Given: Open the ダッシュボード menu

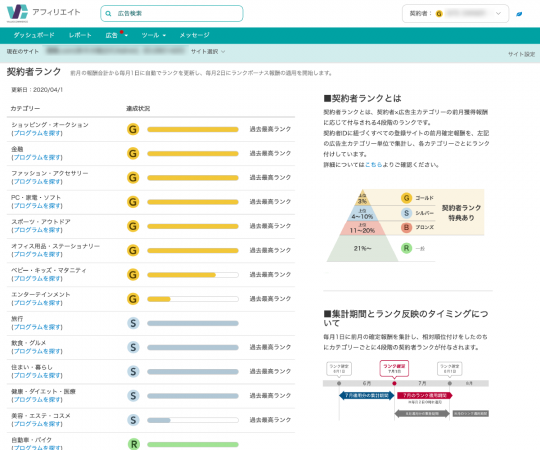Looking at the screenshot, I should click(34, 35).
